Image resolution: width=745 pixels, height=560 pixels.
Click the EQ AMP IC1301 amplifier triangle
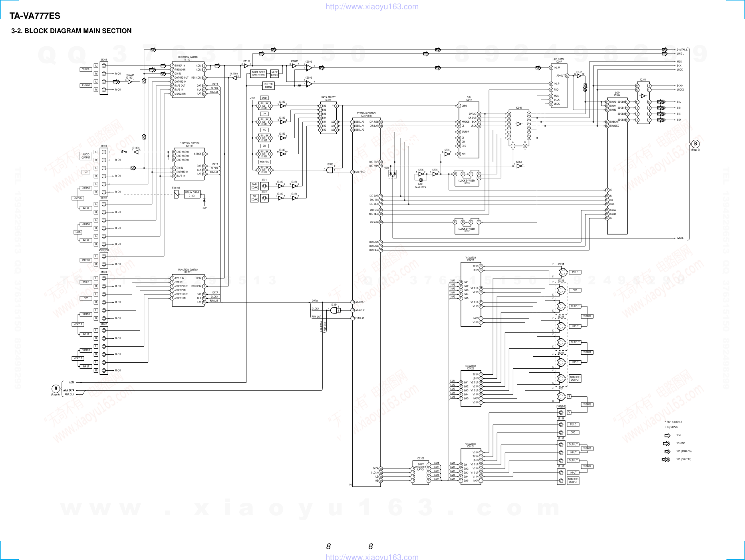click(x=130, y=82)
